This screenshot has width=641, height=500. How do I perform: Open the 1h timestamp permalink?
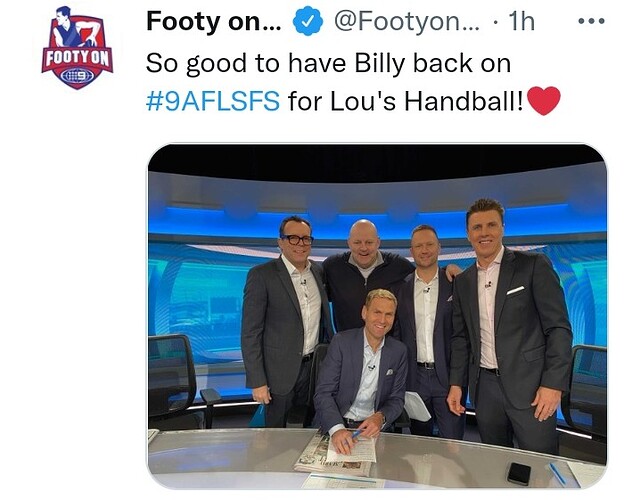(x=521, y=21)
